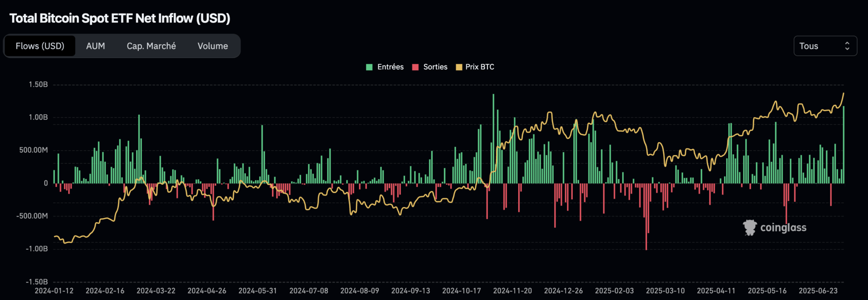Open the Tous time range dropdown

825,46
